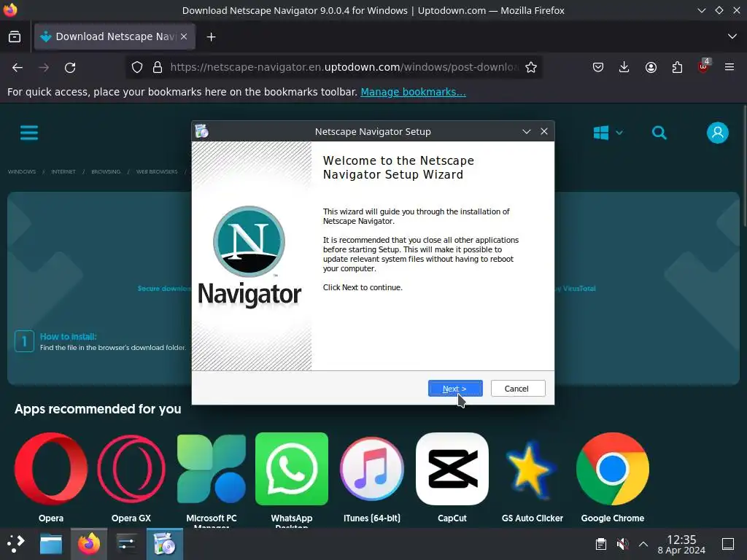Open Firefox View icon beside the tab
Screen dimensions: 747x560
[x=15, y=36]
